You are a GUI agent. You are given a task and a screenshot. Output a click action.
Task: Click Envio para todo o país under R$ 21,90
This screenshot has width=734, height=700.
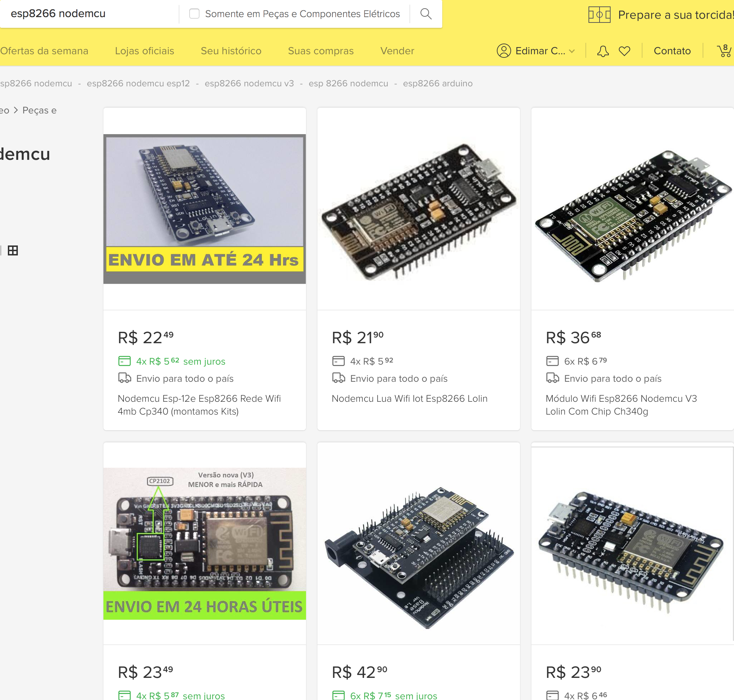click(399, 378)
